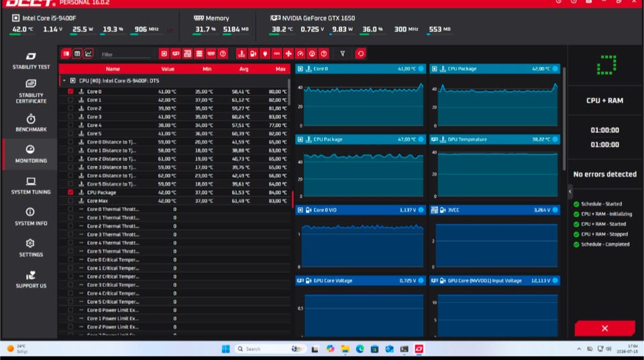Open OCCT from the Windows taskbar
The image size is (644, 360).
coord(419,349)
